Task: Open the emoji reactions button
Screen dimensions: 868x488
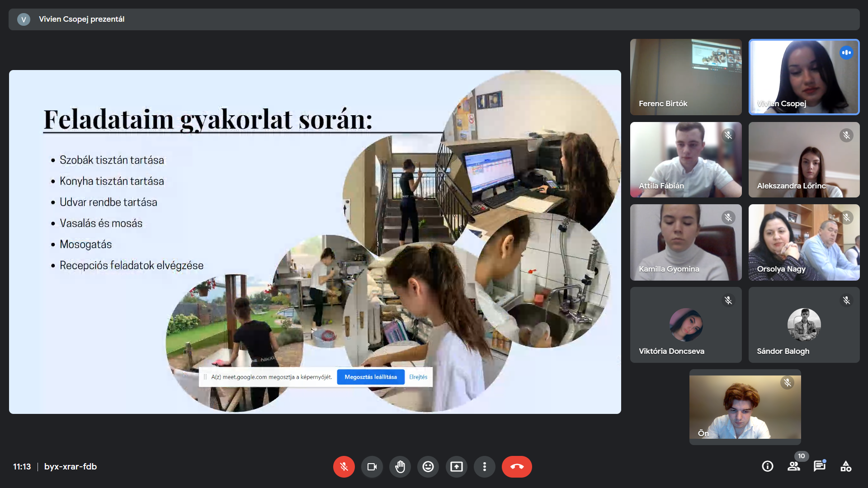Action: (x=428, y=467)
